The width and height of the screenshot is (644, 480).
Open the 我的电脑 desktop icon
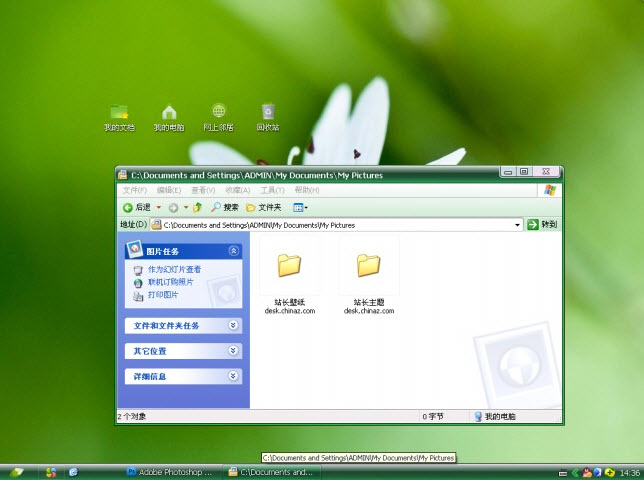click(169, 117)
